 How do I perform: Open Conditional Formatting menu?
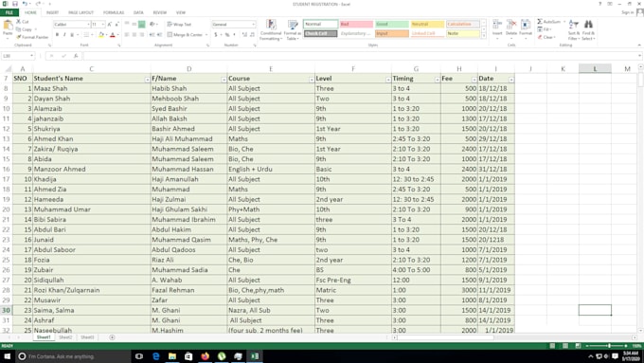[271, 29]
